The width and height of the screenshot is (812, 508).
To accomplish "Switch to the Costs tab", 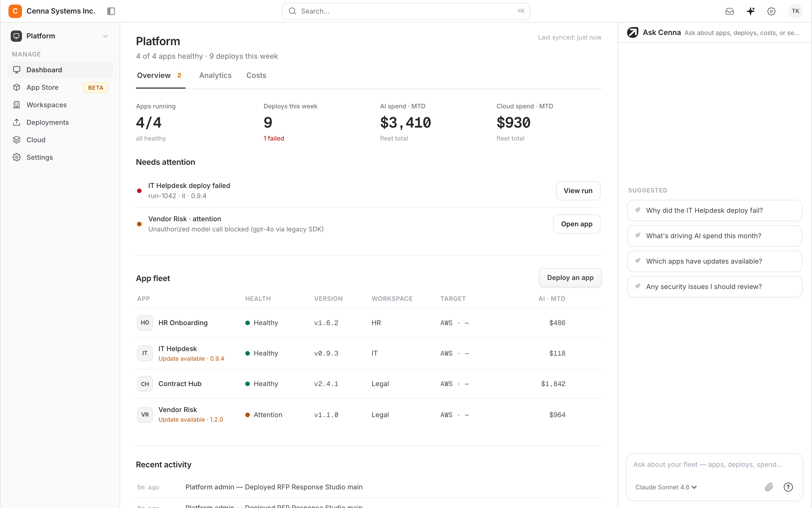I will [256, 76].
